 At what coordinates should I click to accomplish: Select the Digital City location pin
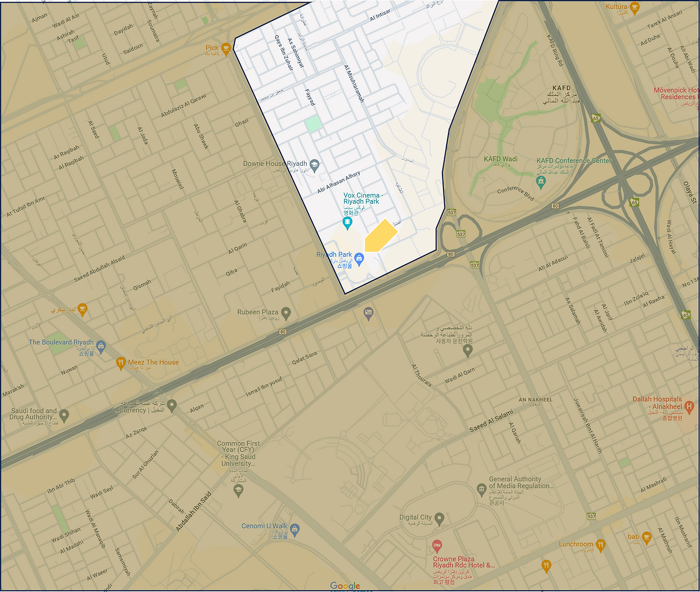pyautogui.click(x=439, y=519)
